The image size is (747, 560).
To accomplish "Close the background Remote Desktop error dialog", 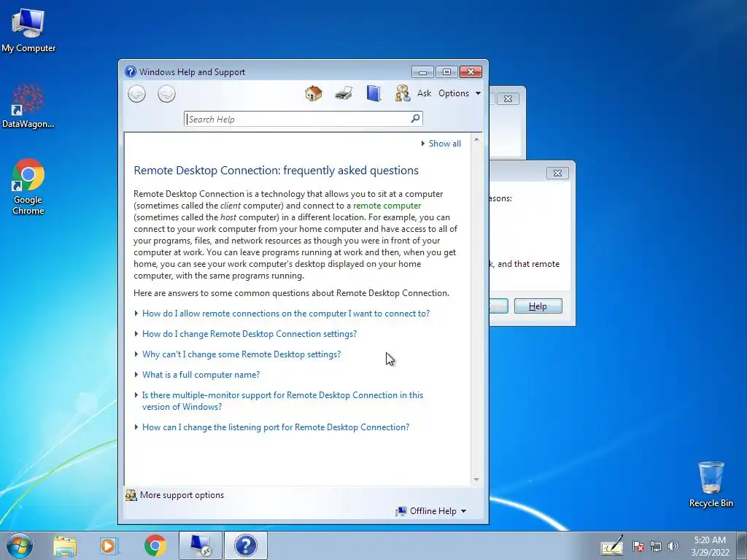I will pos(557,173).
